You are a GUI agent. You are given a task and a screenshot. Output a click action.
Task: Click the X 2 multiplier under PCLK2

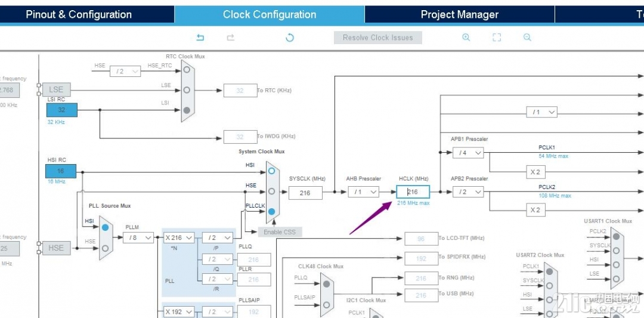[535, 210]
